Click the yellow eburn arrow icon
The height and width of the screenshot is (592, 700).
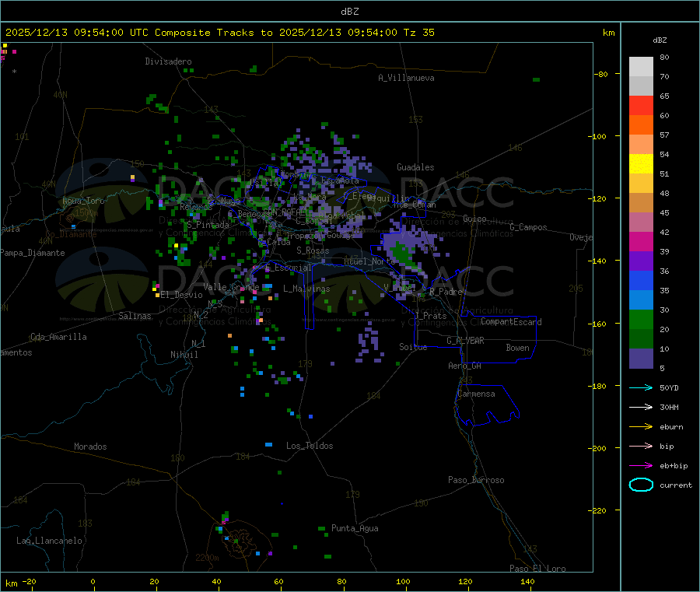[641, 426]
